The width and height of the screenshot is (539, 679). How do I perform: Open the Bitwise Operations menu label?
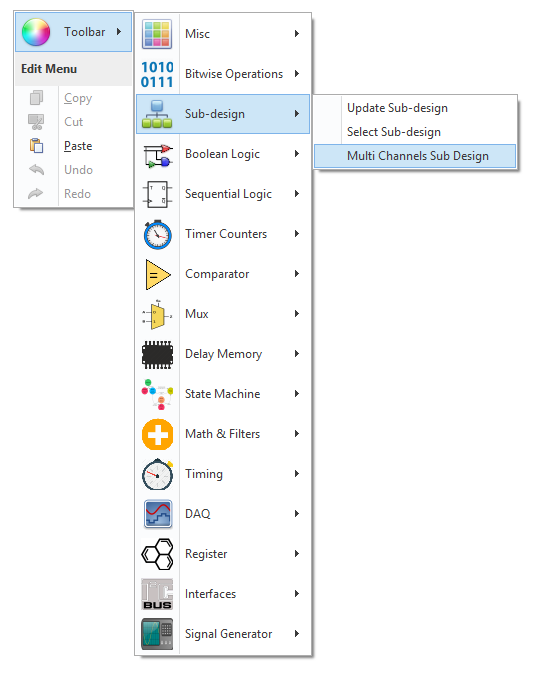[x=234, y=74]
